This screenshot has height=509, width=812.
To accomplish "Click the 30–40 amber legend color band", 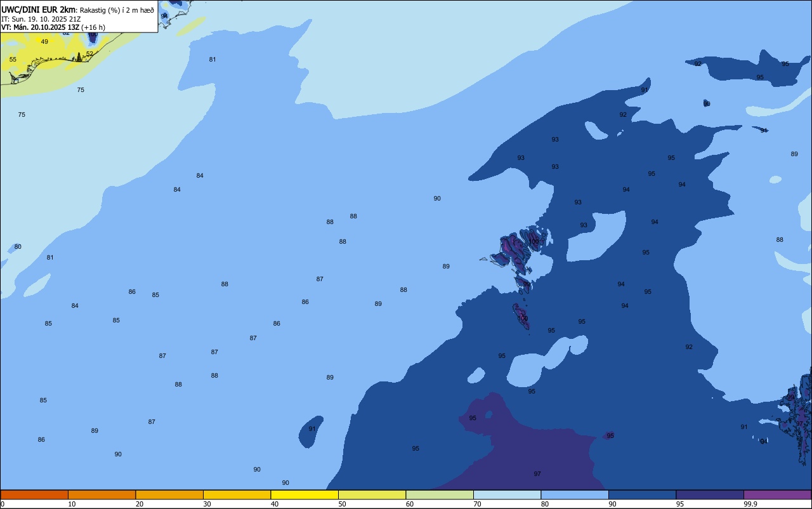I will tap(237, 494).
